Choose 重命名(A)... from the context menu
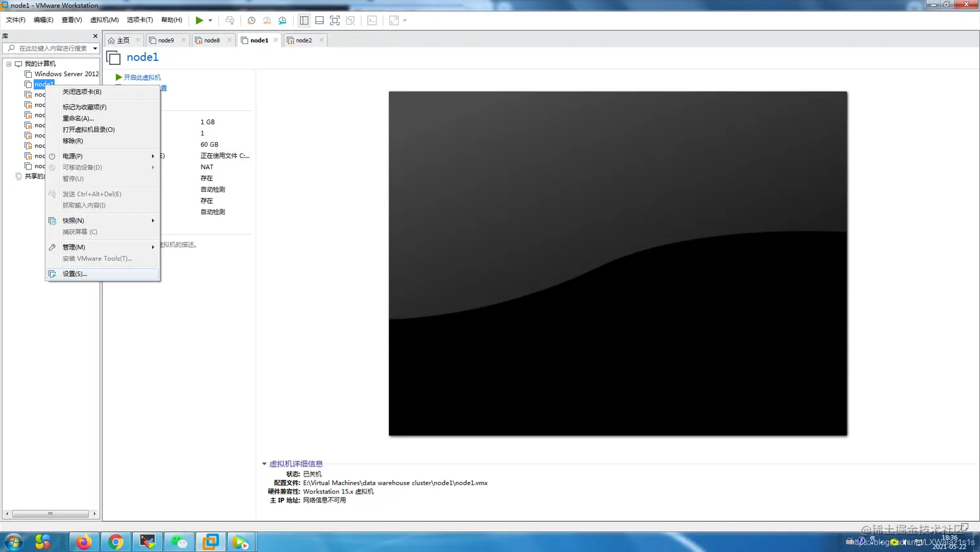980x552 pixels. click(102, 118)
